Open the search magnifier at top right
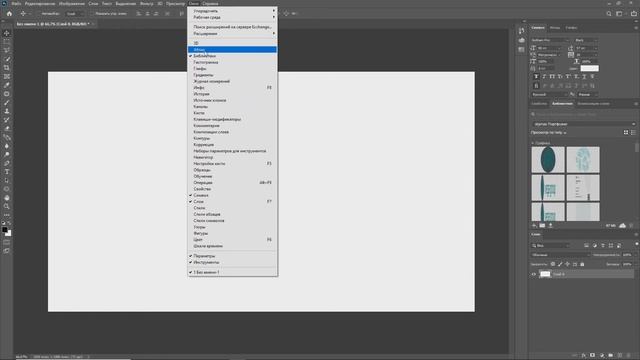 coord(609,13)
